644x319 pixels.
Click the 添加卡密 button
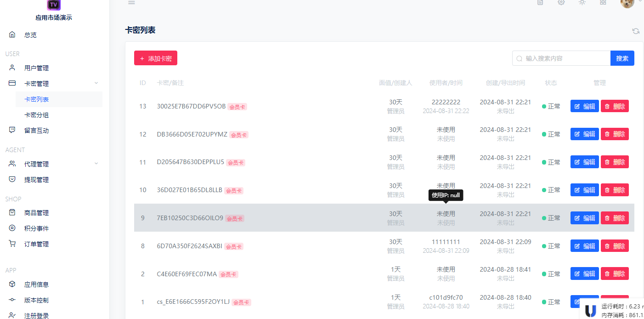[x=156, y=58]
